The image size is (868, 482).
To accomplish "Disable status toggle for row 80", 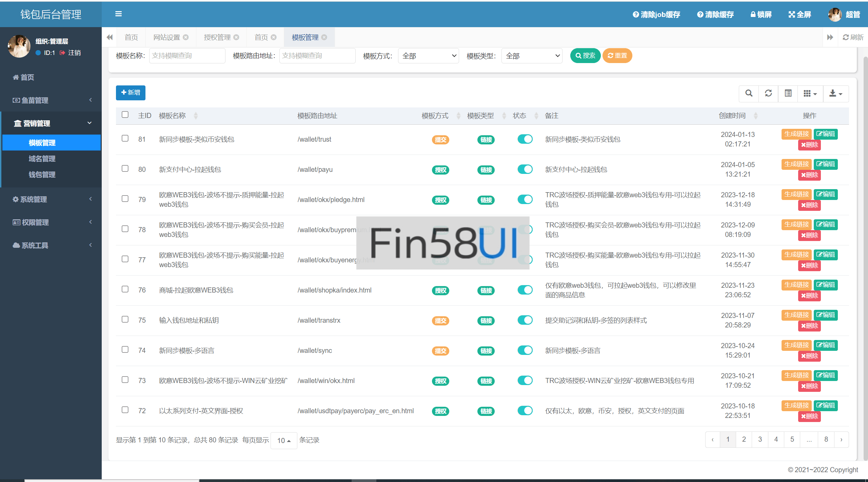I will coord(525,169).
